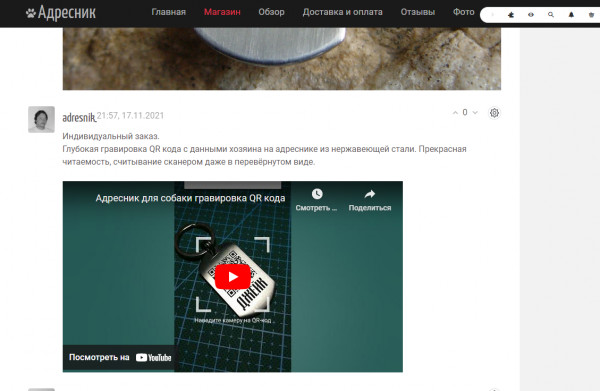
Task: Click the Адресник paw logo
Action: [61, 13]
